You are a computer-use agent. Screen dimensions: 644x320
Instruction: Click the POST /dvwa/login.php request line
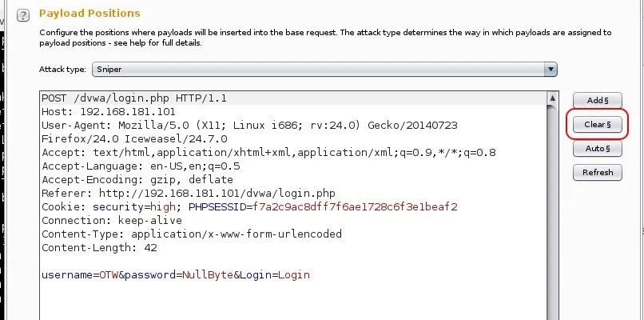[134, 98]
